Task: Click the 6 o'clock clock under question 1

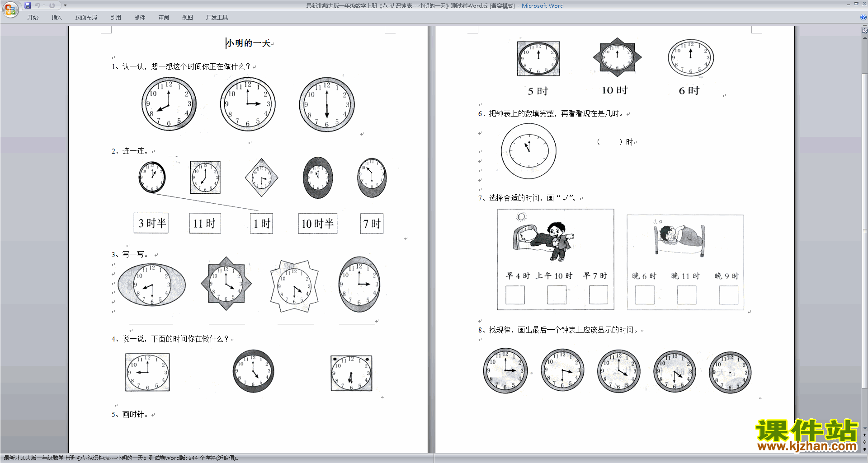Action: (x=327, y=104)
